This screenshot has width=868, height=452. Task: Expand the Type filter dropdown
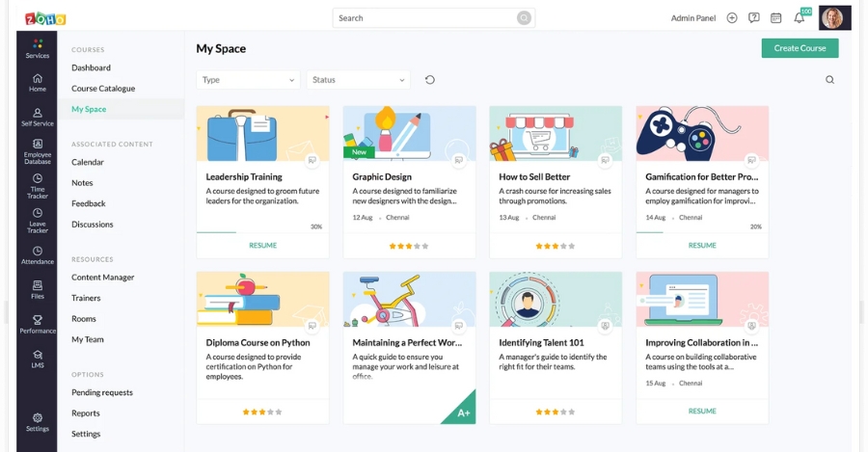point(248,80)
